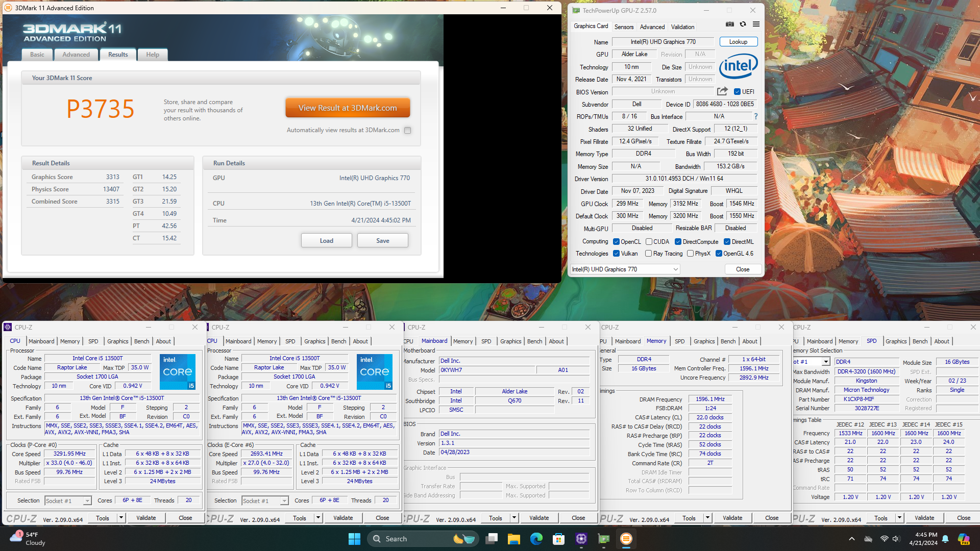Click the Intel Core i5 logo in second CPU-Z window

click(x=375, y=372)
